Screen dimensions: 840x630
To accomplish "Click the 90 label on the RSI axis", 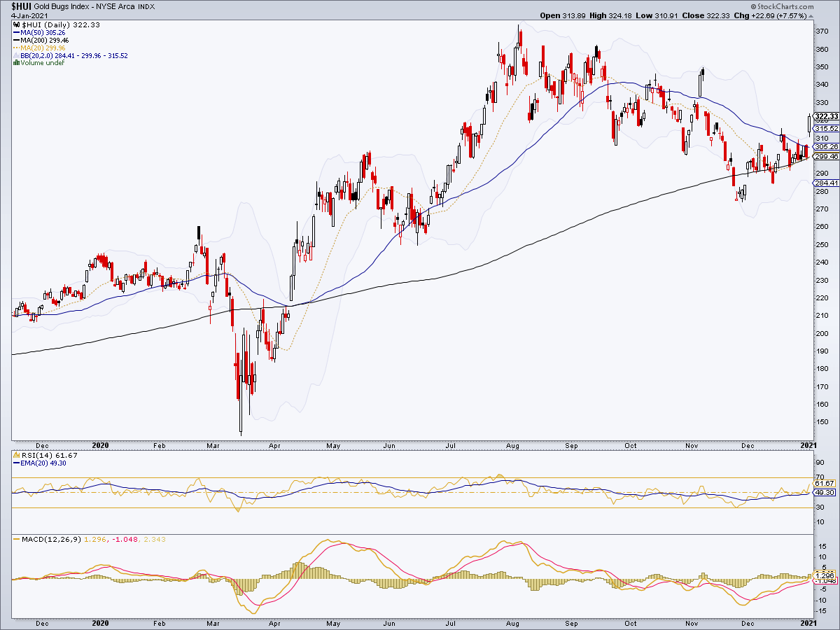I will tap(820, 463).
